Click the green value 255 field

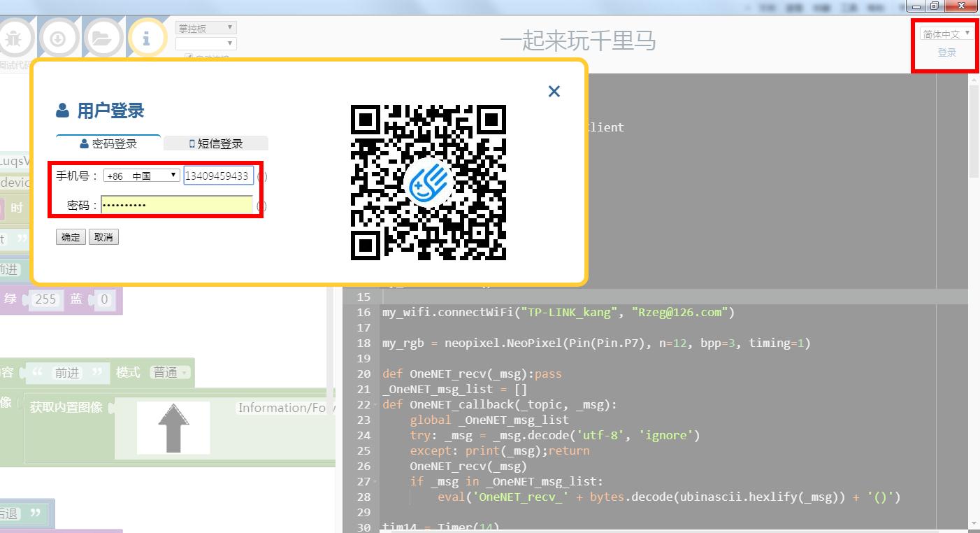[45, 299]
